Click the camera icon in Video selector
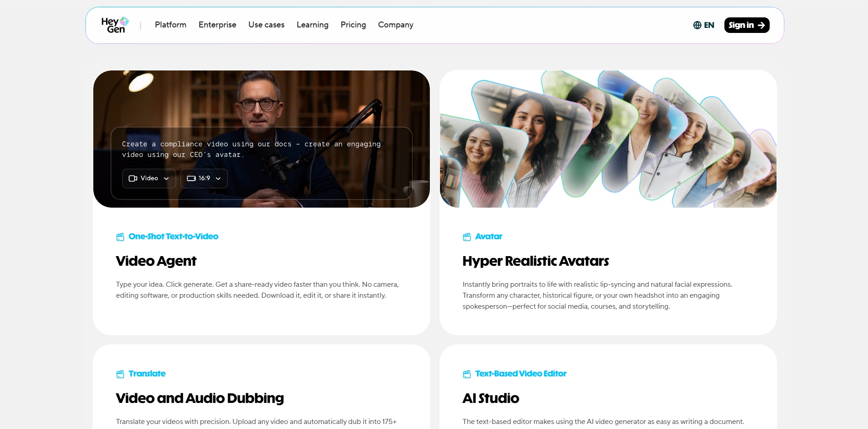This screenshot has width=868, height=429. pyautogui.click(x=133, y=178)
